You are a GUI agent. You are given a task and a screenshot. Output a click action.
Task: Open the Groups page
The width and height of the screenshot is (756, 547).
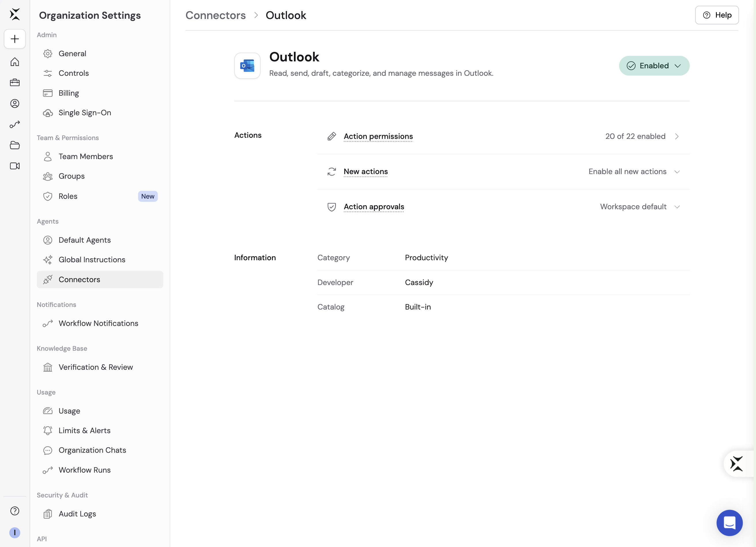pyautogui.click(x=100, y=176)
